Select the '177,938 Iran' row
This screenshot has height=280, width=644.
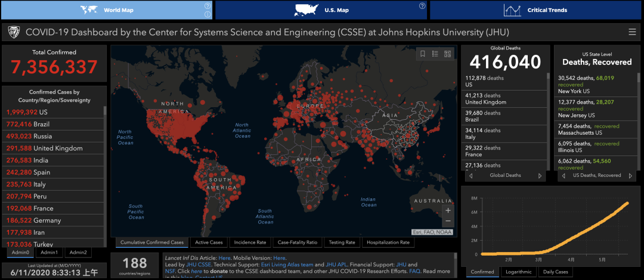[54, 232]
